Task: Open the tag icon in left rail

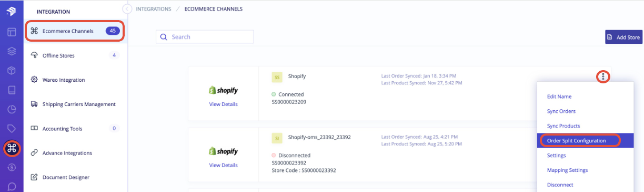Action: click(12, 129)
